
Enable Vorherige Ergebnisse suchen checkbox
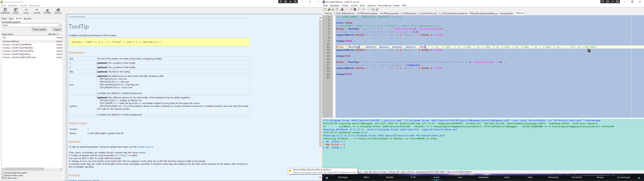(x=3, y=173)
